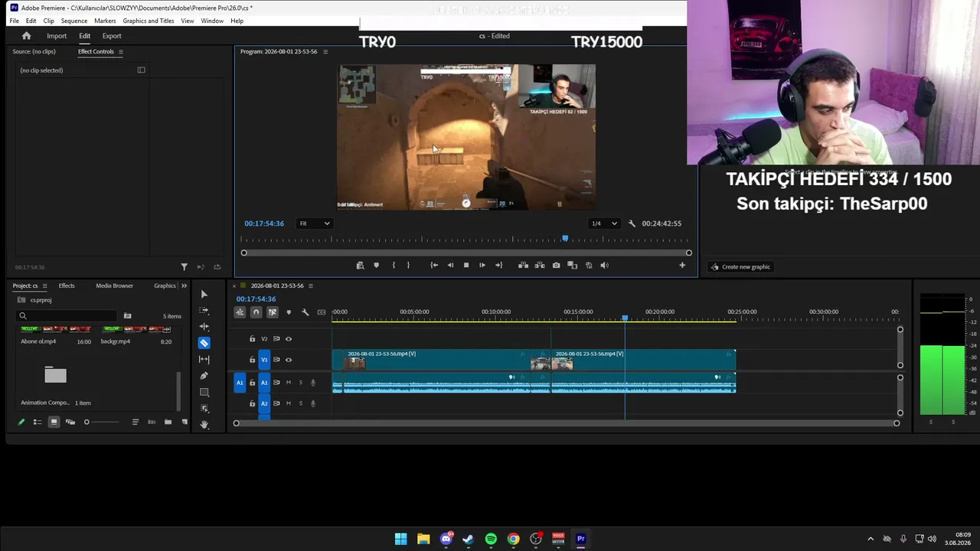Click the Extract button in Program Monitor
The image size is (980, 551).
point(540,266)
